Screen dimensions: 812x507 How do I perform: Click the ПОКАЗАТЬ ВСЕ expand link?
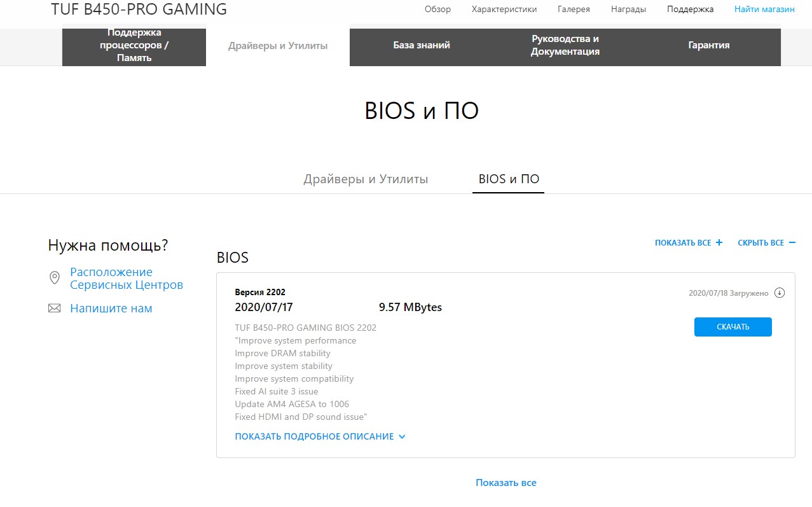click(689, 242)
